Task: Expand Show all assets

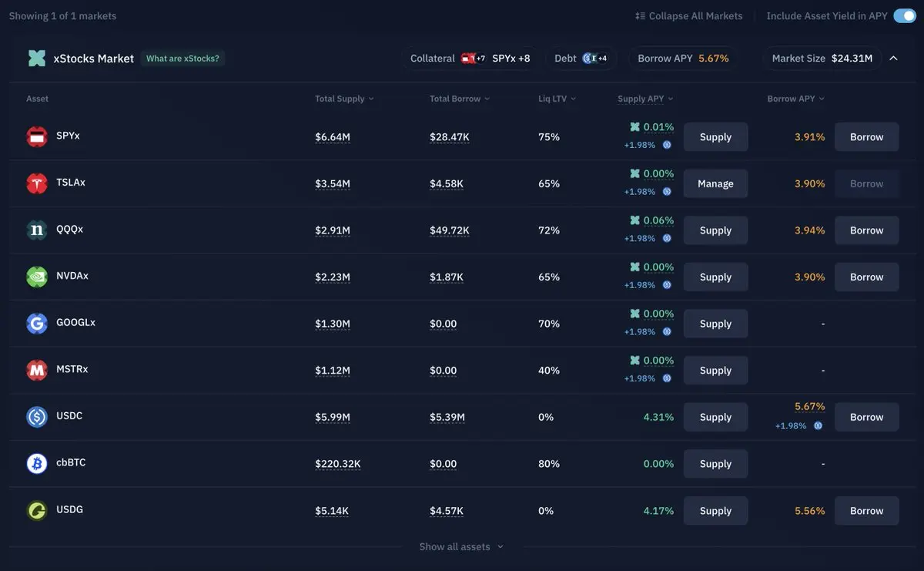Action: click(x=461, y=546)
